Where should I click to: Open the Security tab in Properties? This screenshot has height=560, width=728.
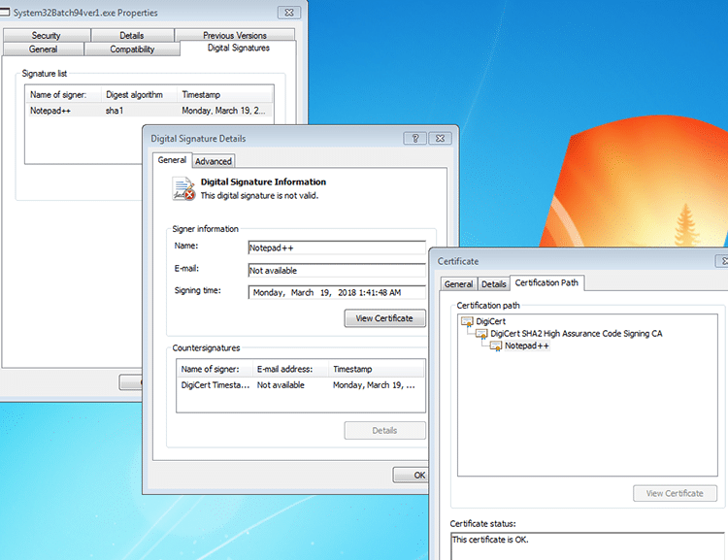(46, 35)
